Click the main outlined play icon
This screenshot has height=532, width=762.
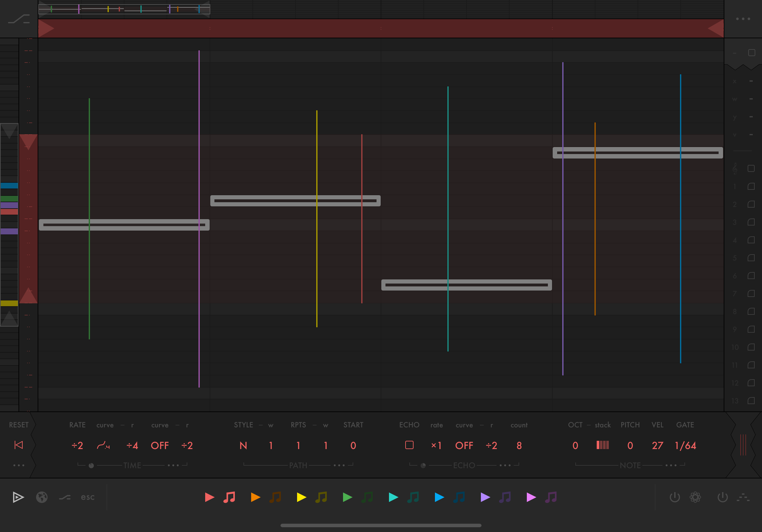18,497
